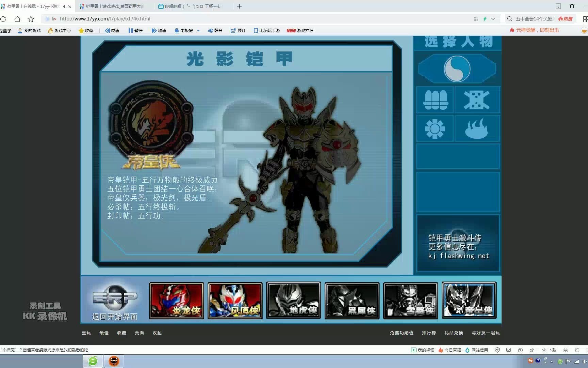Select the yin-yang element emblem
Image resolution: width=588 pixels, height=368 pixels.
pos(457,69)
